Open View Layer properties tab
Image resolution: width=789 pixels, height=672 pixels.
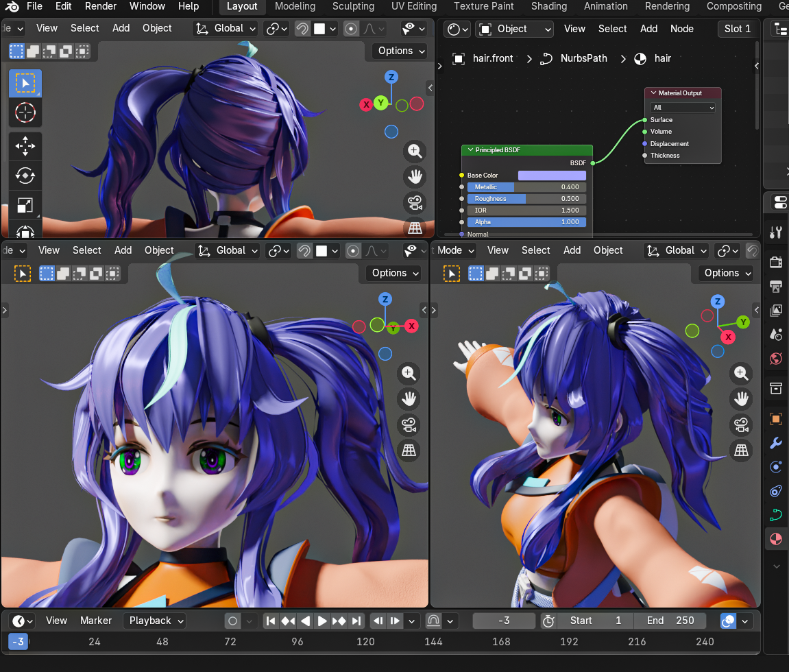pyautogui.click(x=776, y=311)
